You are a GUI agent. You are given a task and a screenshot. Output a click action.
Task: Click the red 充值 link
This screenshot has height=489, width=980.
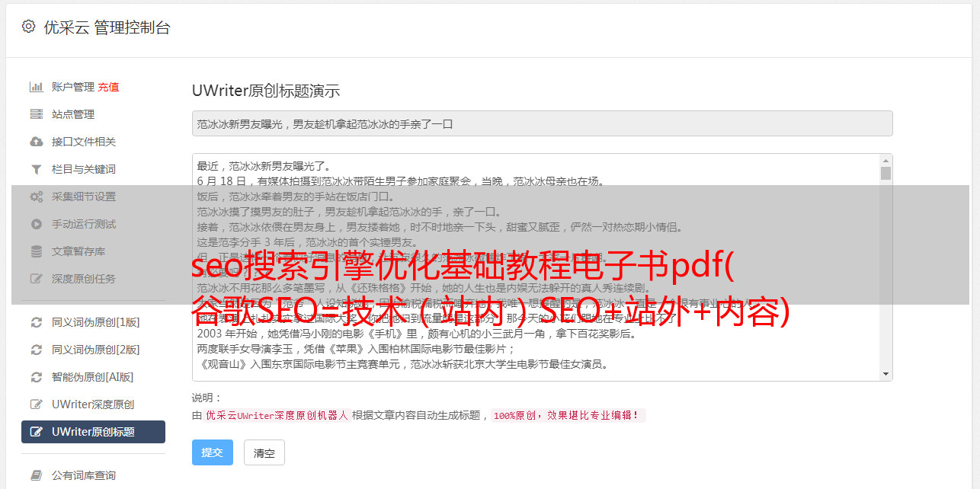click(108, 87)
